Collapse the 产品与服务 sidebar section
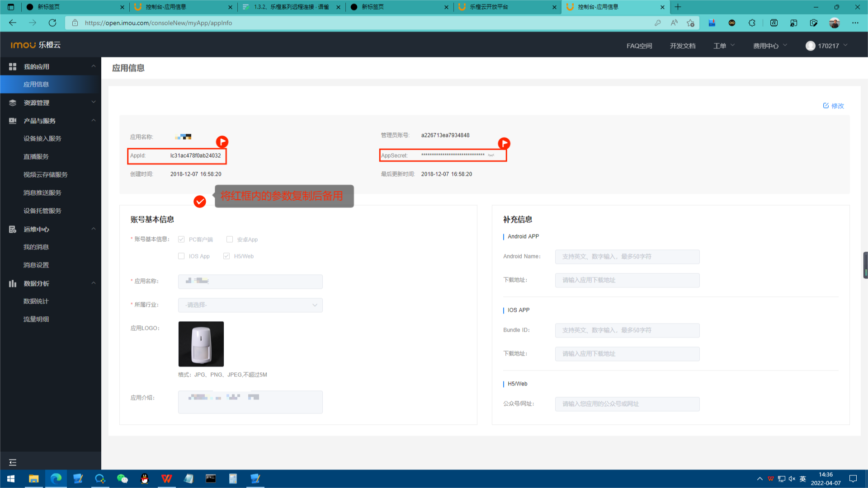The image size is (868, 488). click(x=94, y=121)
